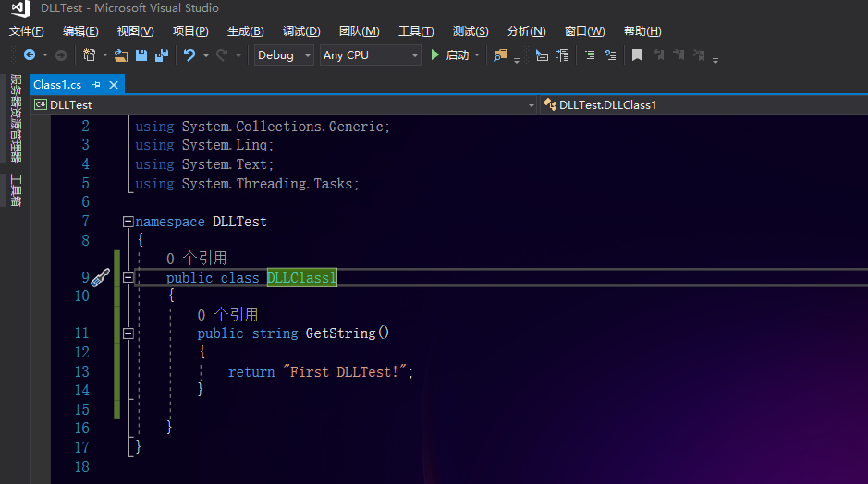This screenshot has height=484, width=868.
Task: Click the Navigate Backward arrow icon
Action: pyautogui.click(x=30, y=54)
